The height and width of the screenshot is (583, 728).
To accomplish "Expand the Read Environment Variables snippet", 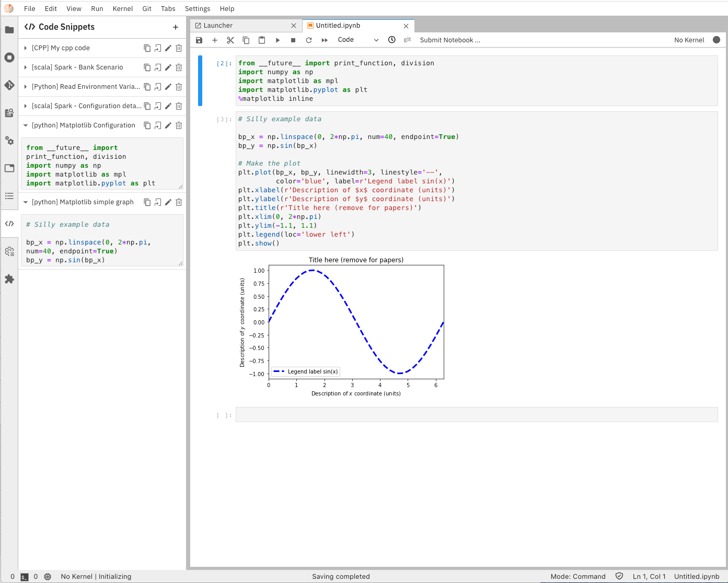I will pyautogui.click(x=26, y=87).
